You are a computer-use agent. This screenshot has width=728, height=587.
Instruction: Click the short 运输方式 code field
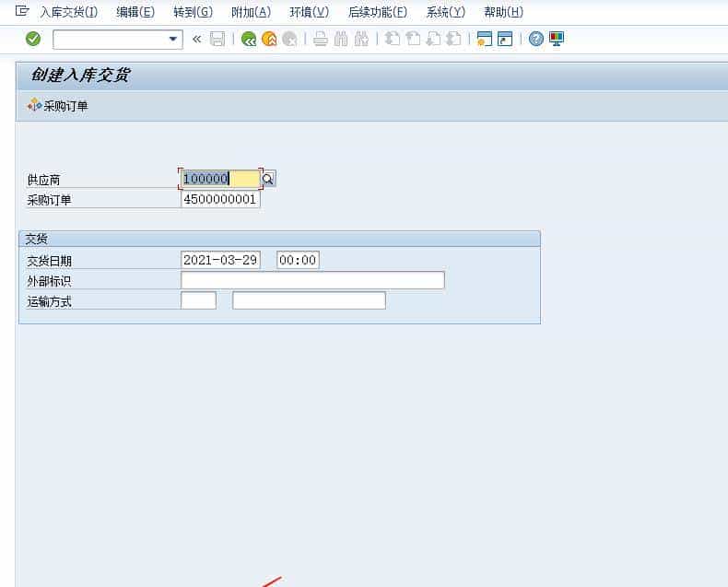(x=198, y=300)
